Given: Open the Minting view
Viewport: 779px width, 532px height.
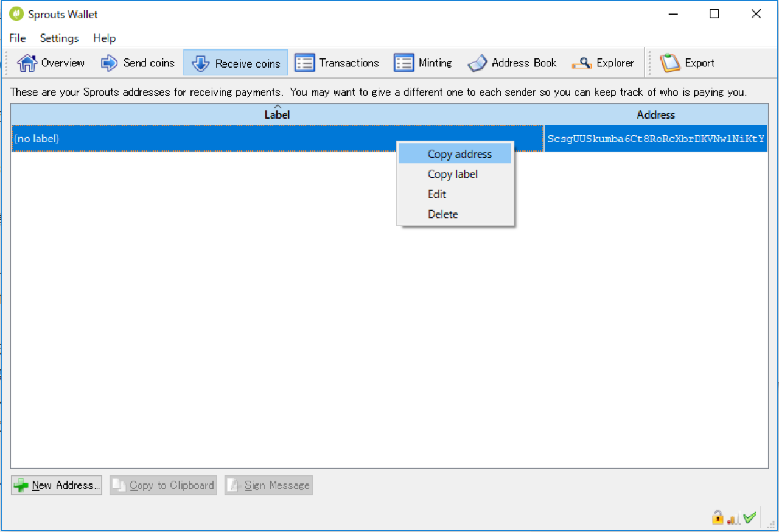Looking at the screenshot, I should [x=422, y=63].
